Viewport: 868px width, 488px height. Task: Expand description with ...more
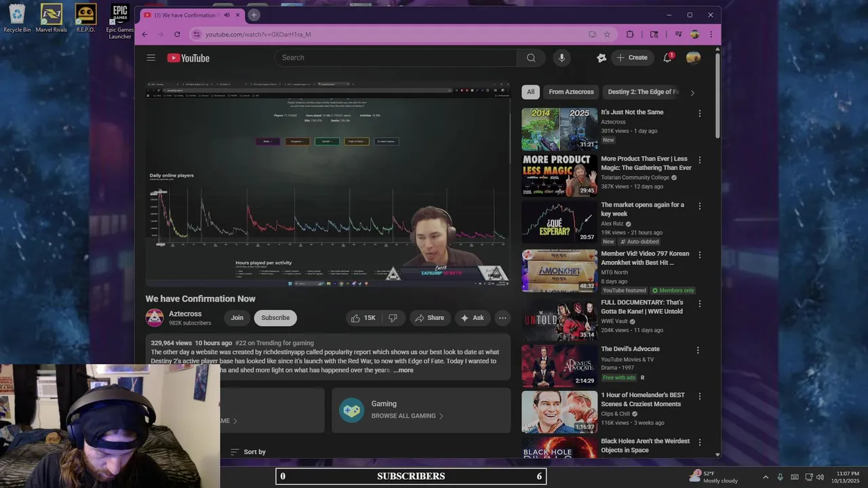pos(403,370)
